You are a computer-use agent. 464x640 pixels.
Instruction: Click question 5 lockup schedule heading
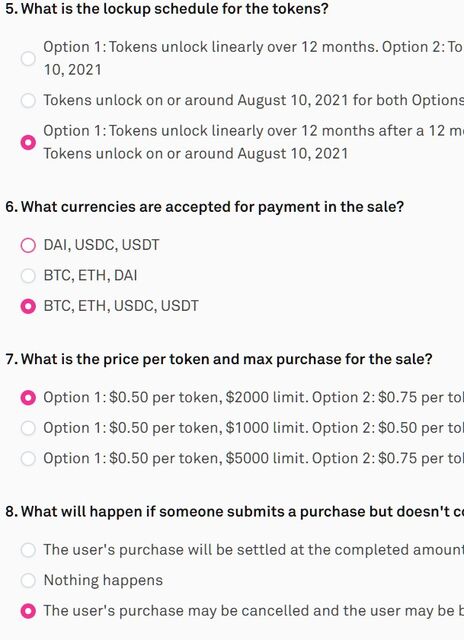(167, 8)
